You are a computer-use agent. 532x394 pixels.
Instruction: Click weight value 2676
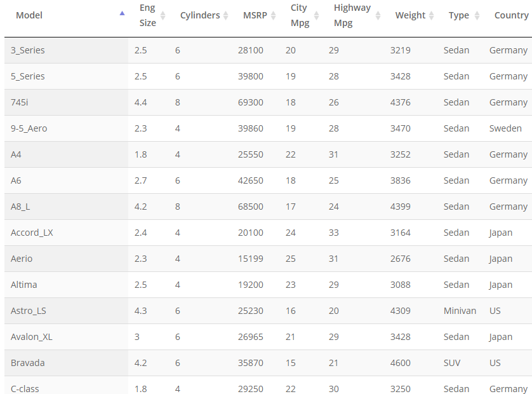point(401,259)
